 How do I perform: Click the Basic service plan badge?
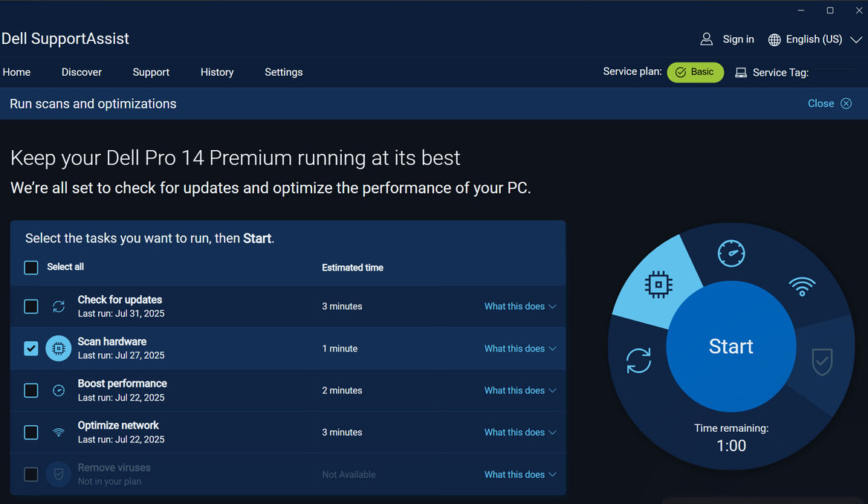pos(695,72)
